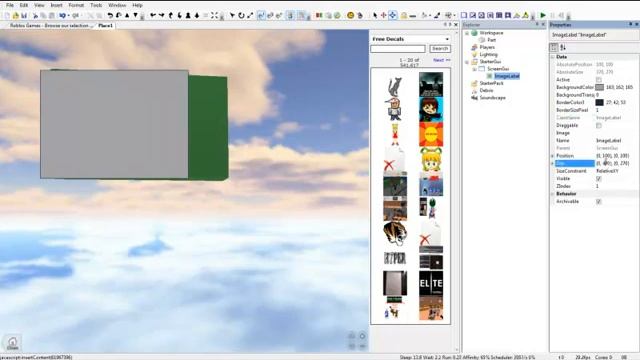Select the ImageLabel item in Explorer
This screenshot has height=360, width=640.
507,76
